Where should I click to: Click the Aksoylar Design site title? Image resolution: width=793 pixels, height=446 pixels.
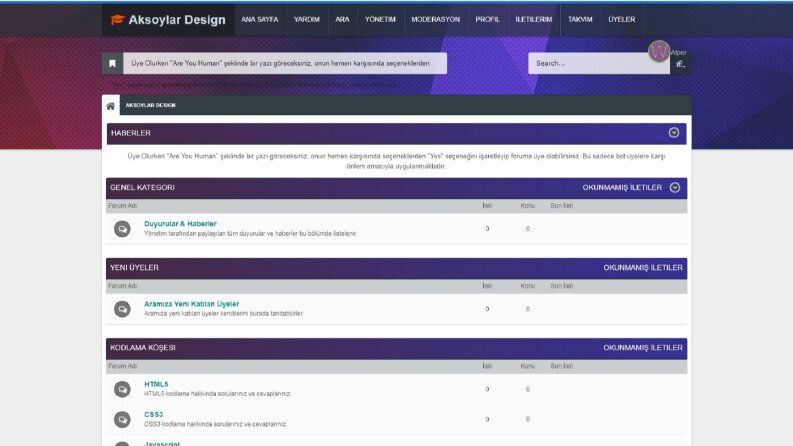(177, 20)
